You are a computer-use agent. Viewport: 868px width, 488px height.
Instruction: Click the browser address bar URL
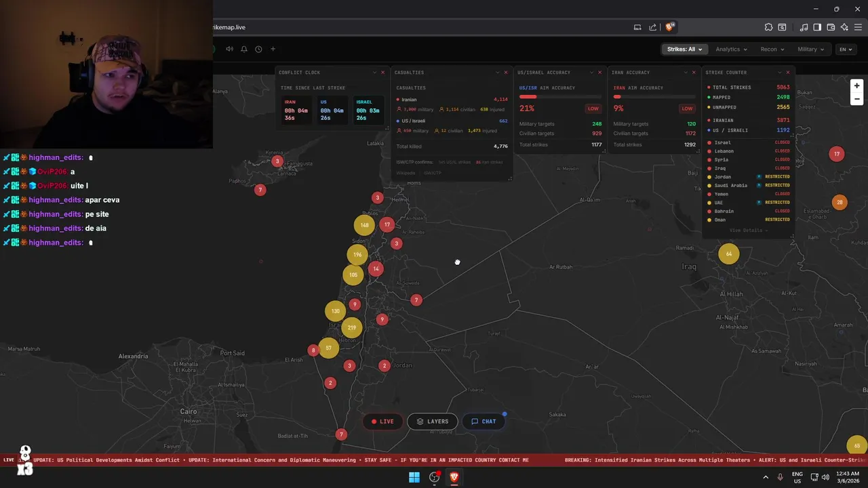tap(231, 27)
